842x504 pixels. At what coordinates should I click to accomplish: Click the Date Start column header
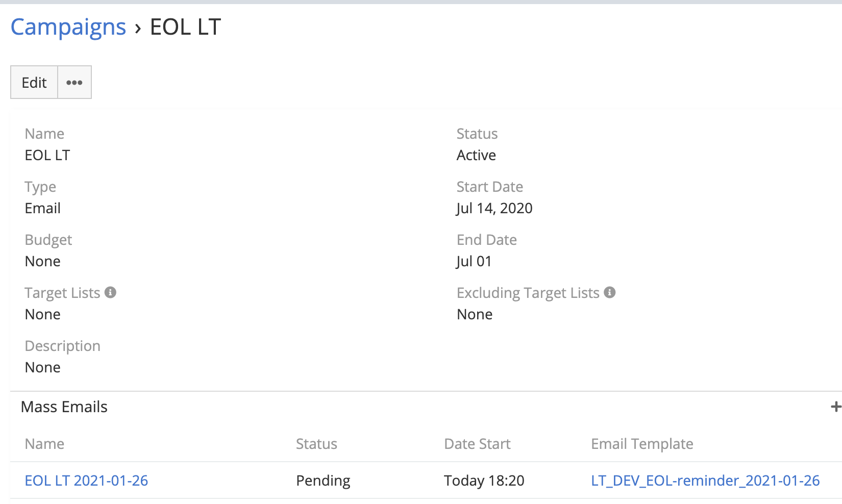(x=477, y=444)
